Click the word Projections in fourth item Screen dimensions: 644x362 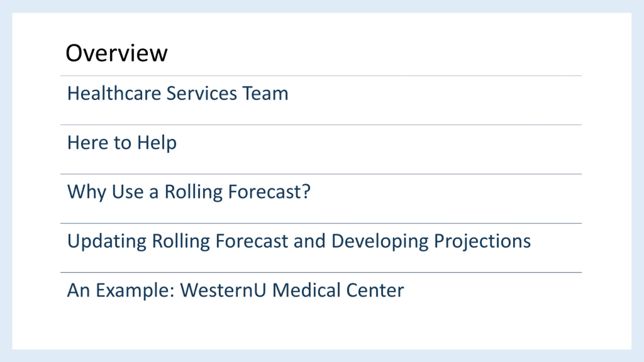[482, 241]
